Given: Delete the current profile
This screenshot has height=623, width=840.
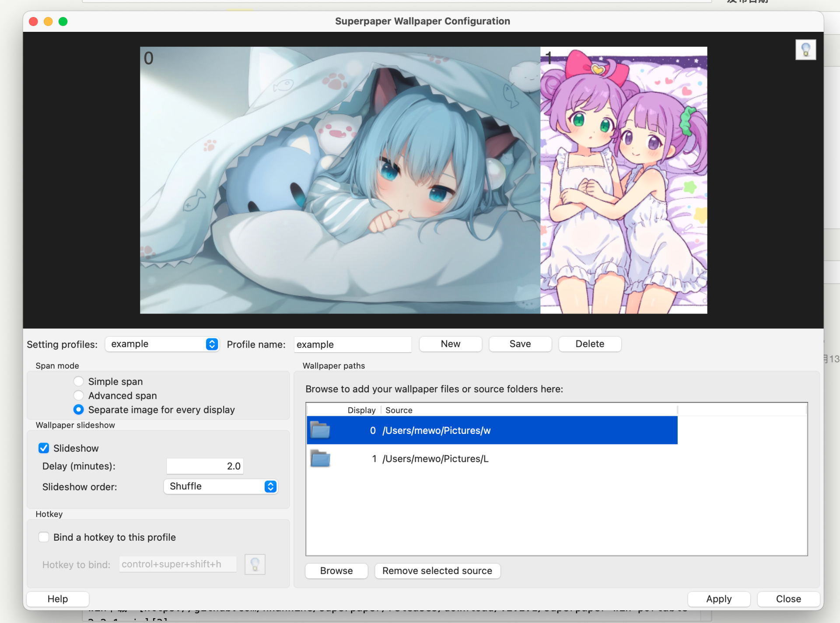Looking at the screenshot, I should 590,344.
